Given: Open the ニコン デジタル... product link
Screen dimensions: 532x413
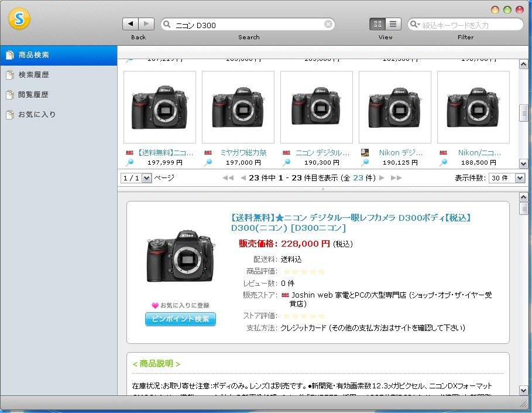Looking at the screenshot, I should pyautogui.click(x=322, y=153).
